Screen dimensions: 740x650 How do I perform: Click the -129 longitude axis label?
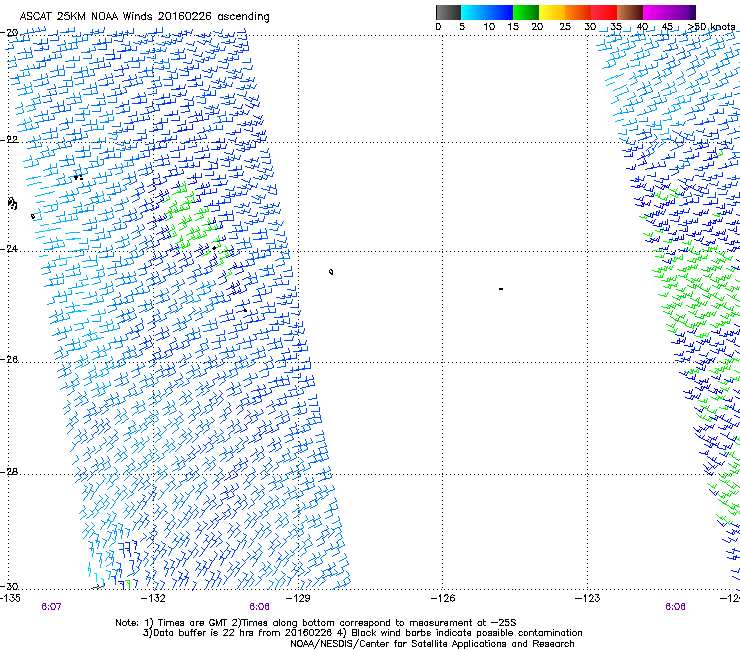298,598
